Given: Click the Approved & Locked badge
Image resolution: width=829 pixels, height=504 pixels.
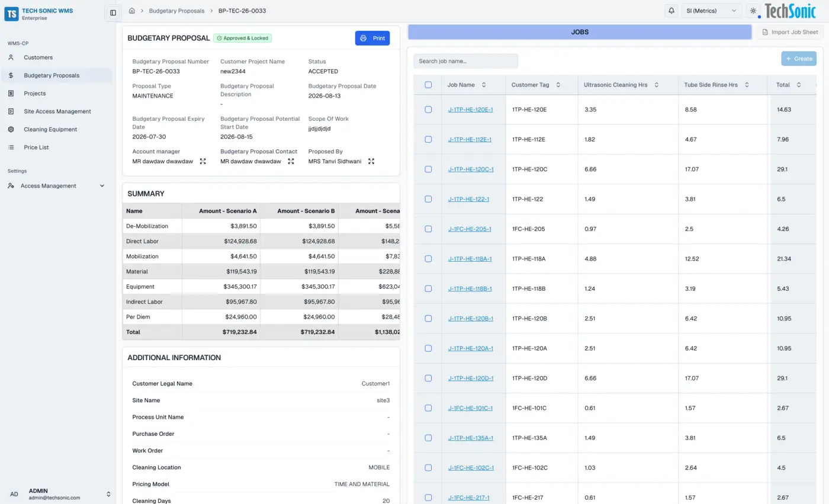Looking at the screenshot, I should pyautogui.click(x=243, y=38).
